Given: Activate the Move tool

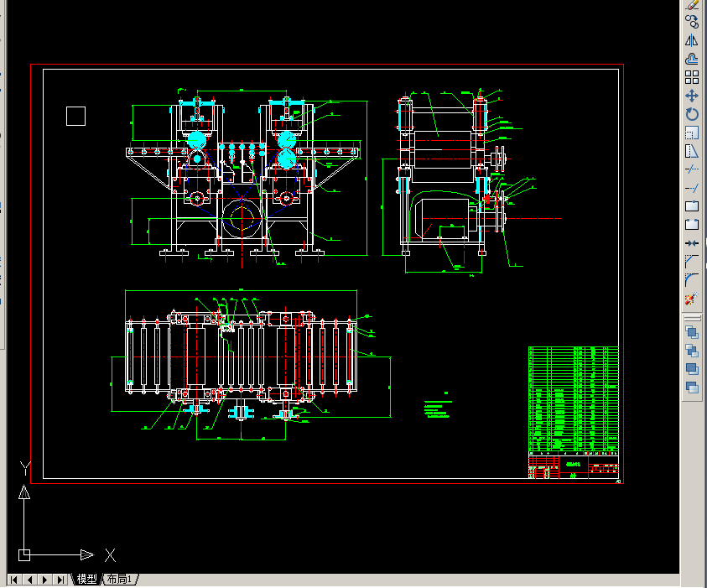Looking at the screenshot, I should click(692, 96).
